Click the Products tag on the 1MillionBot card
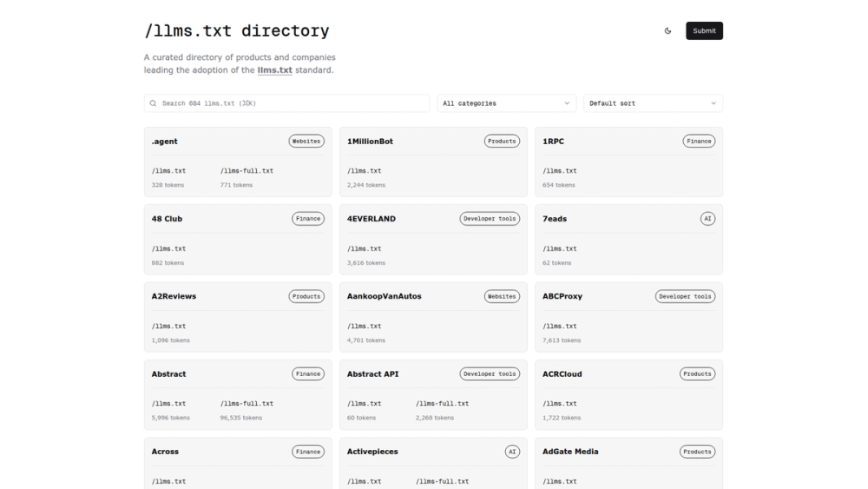The height and width of the screenshot is (489, 868). [x=502, y=142]
